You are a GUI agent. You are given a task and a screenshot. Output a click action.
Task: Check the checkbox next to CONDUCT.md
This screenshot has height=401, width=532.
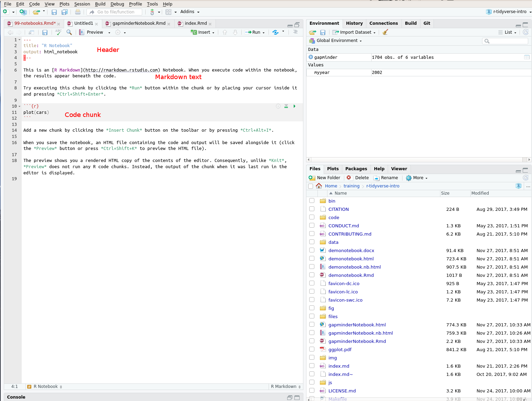(x=312, y=225)
